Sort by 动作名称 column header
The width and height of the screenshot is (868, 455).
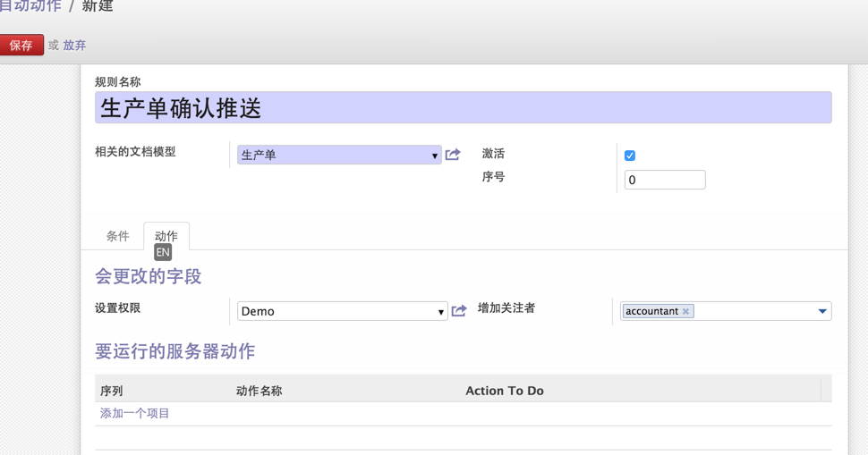[260, 391]
